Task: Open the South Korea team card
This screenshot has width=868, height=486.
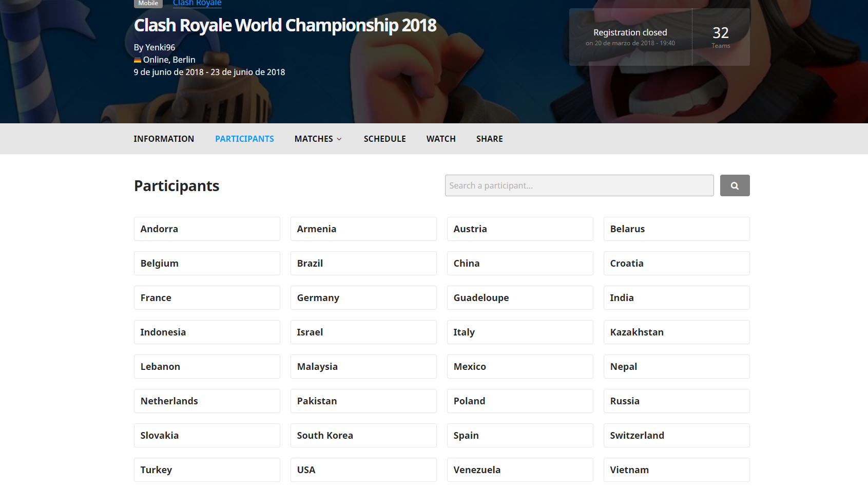Action: click(363, 436)
